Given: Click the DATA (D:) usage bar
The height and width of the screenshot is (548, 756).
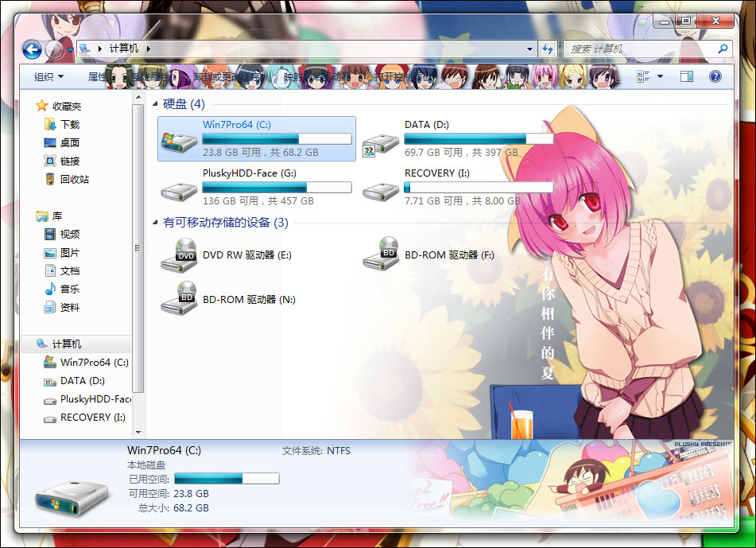Looking at the screenshot, I should click(479, 139).
